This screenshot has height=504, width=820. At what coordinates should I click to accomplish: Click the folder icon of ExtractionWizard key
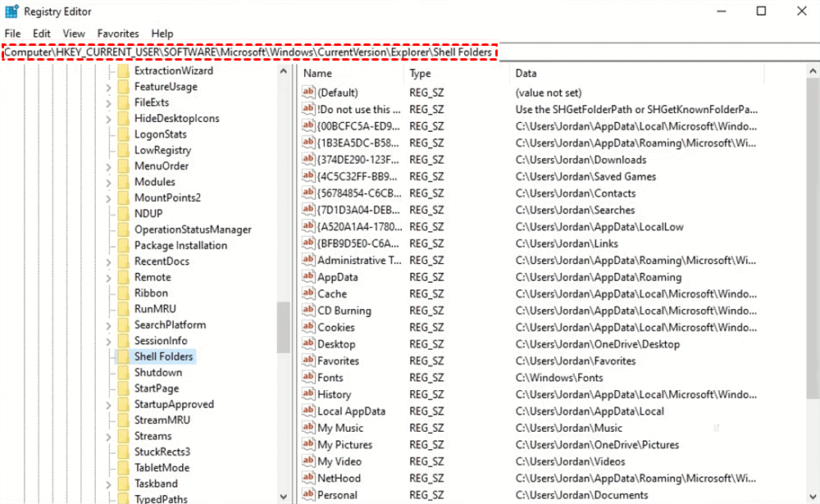click(x=124, y=70)
